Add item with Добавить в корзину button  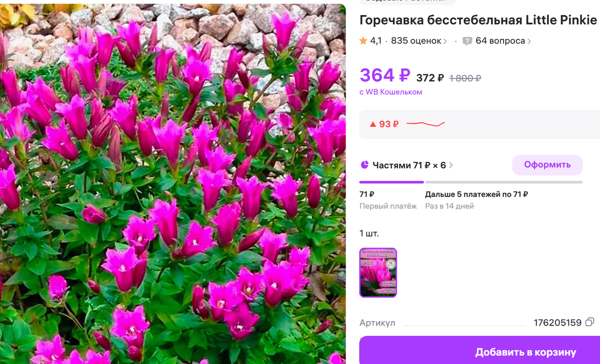(525, 352)
